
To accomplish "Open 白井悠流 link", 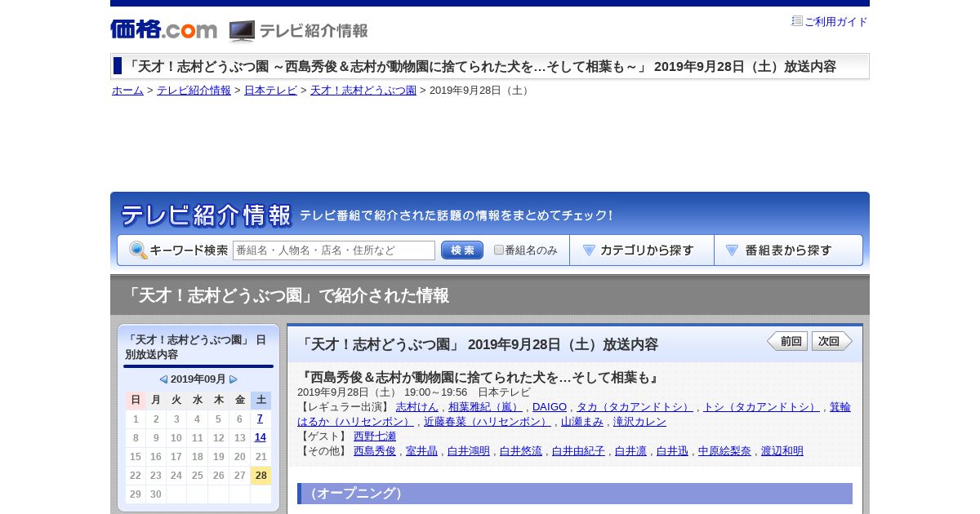I will pos(521,451).
